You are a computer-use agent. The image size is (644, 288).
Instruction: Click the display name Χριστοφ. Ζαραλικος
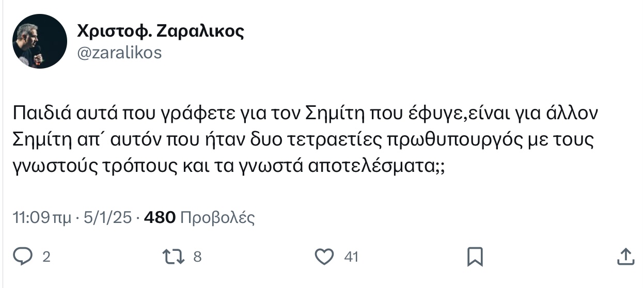point(160,31)
